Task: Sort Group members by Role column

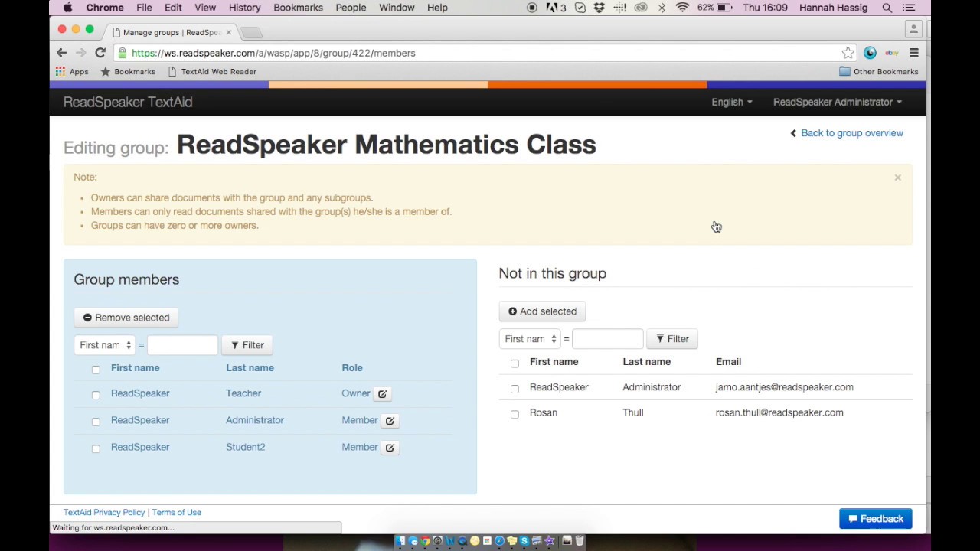Action: tap(352, 368)
